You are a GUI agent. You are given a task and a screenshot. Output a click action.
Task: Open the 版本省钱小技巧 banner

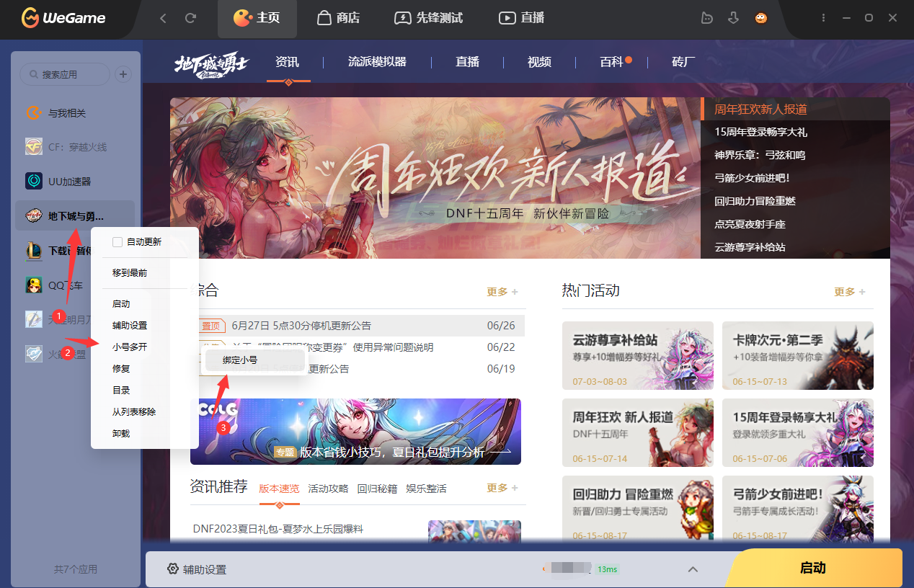[x=355, y=432]
